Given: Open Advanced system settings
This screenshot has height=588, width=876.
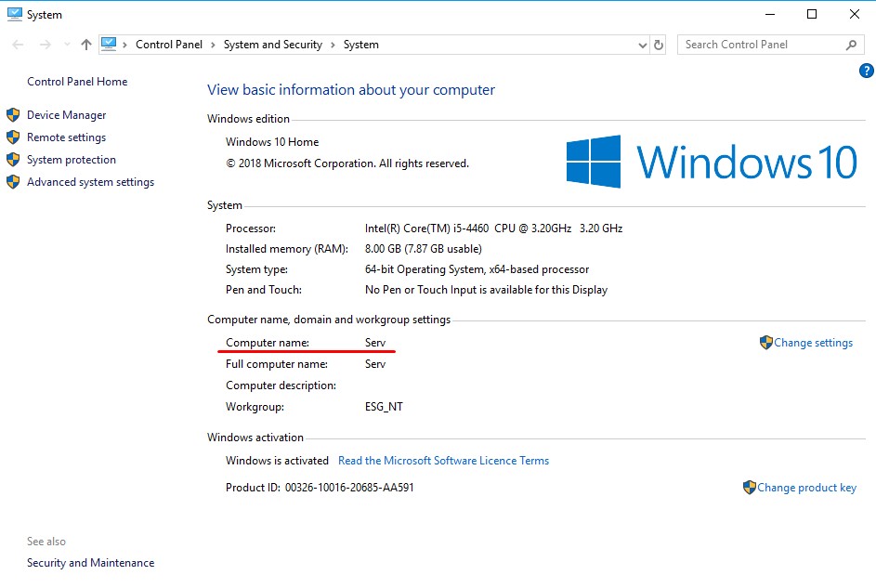Looking at the screenshot, I should pyautogui.click(x=90, y=182).
